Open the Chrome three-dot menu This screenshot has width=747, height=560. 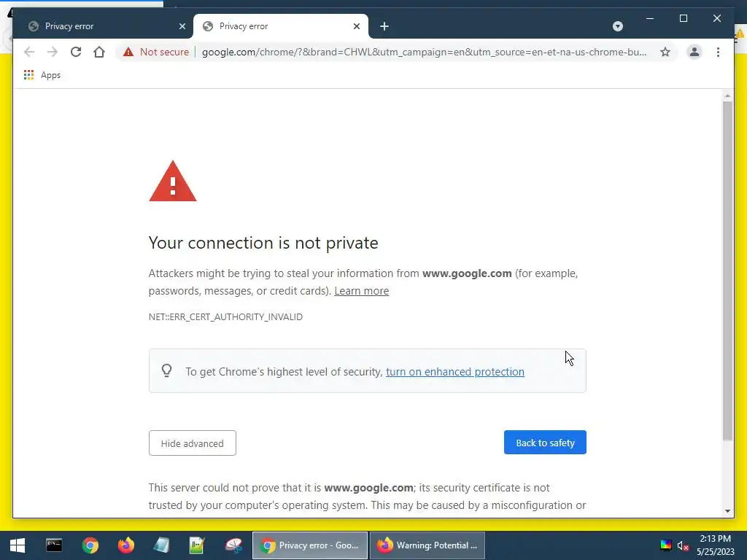(718, 52)
